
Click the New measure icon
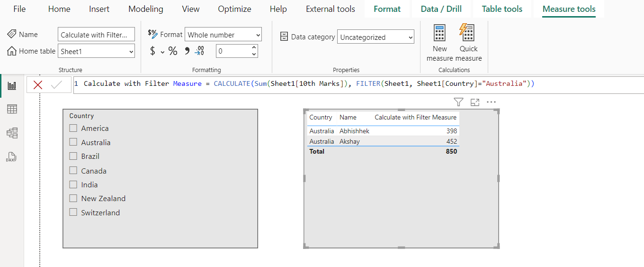(x=439, y=34)
